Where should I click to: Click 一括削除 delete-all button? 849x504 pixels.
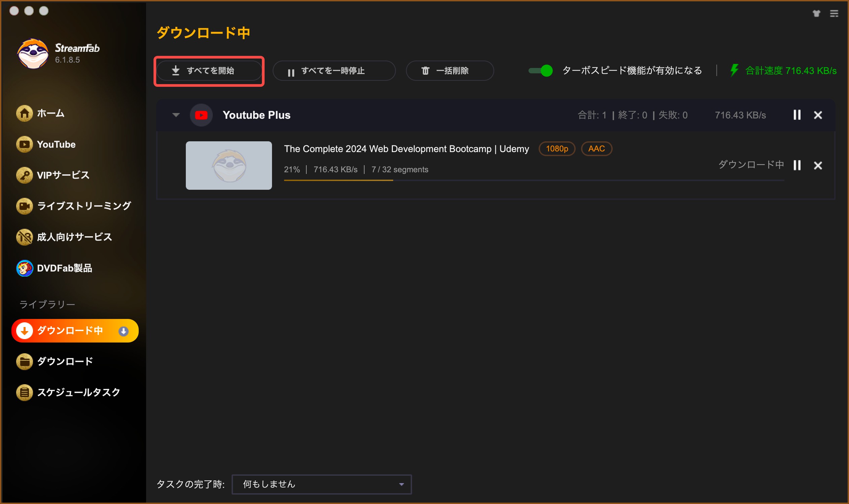(x=449, y=71)
